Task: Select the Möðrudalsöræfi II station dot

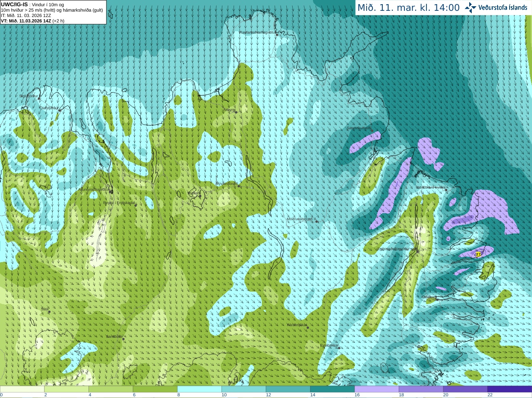Action: [317, 221]
